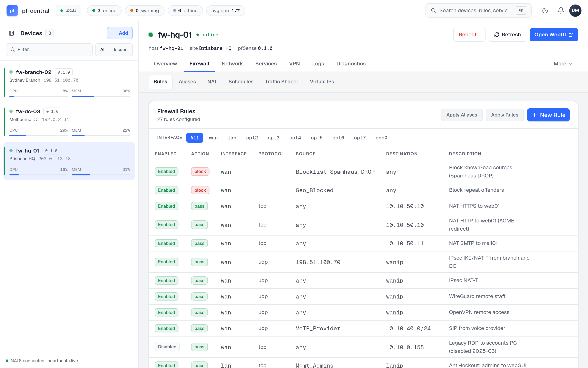Image resolution: width=588 pixels, height=368 pixels.
Task: Click the pf-central logo icon
Action: coord(12,10)
